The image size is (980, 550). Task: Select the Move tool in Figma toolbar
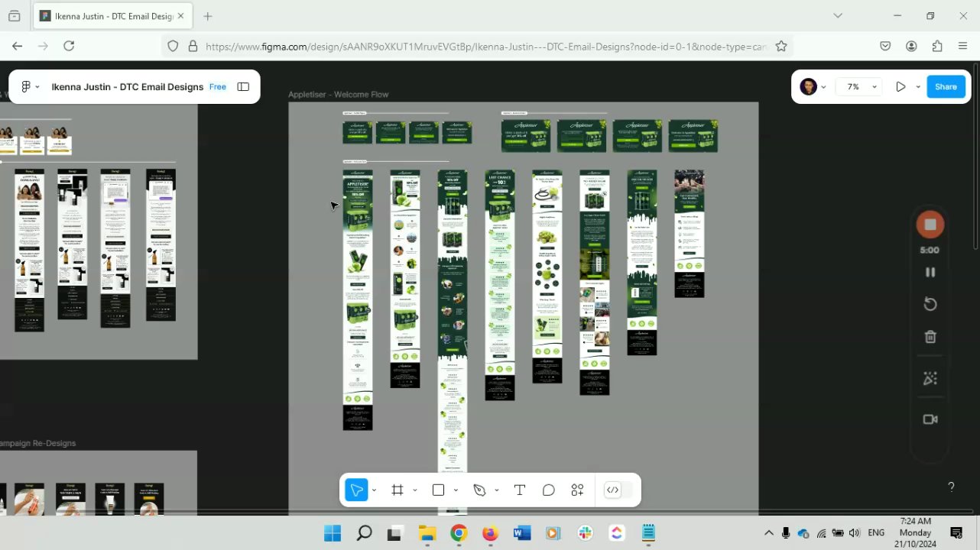356,490
